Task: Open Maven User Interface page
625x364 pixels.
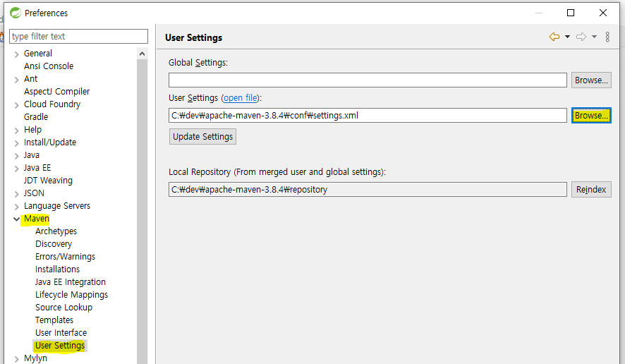Action: click(61, 332)
